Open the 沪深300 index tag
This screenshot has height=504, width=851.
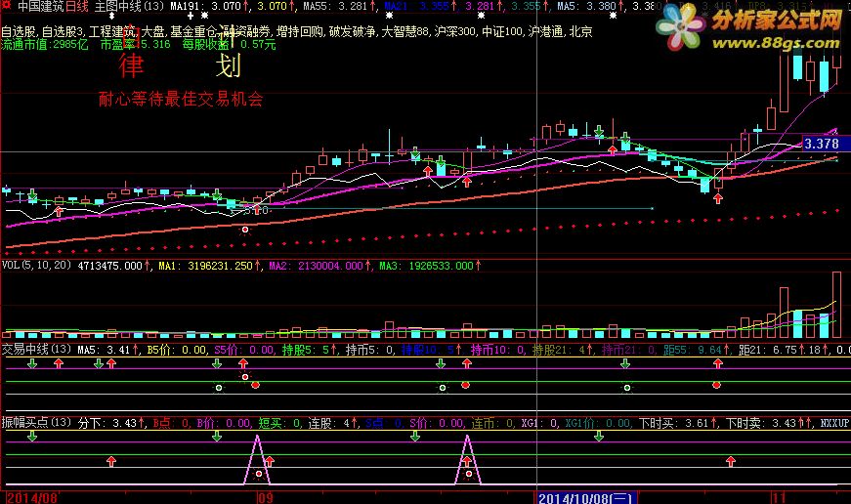455,31
